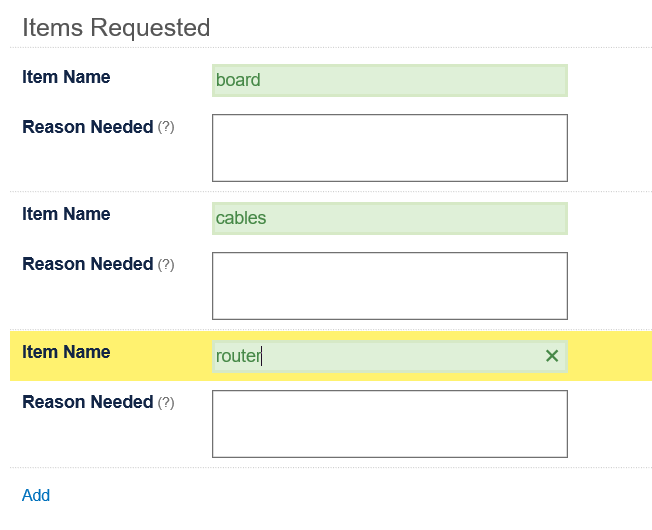Focus the Item Name field containing board

tap(389, 80)
